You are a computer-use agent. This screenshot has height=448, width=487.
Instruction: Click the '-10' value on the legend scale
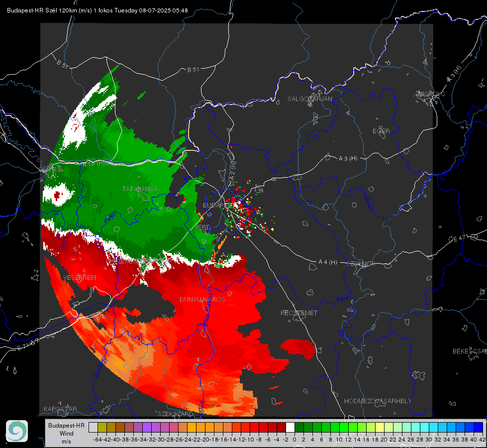coord(250,440)
